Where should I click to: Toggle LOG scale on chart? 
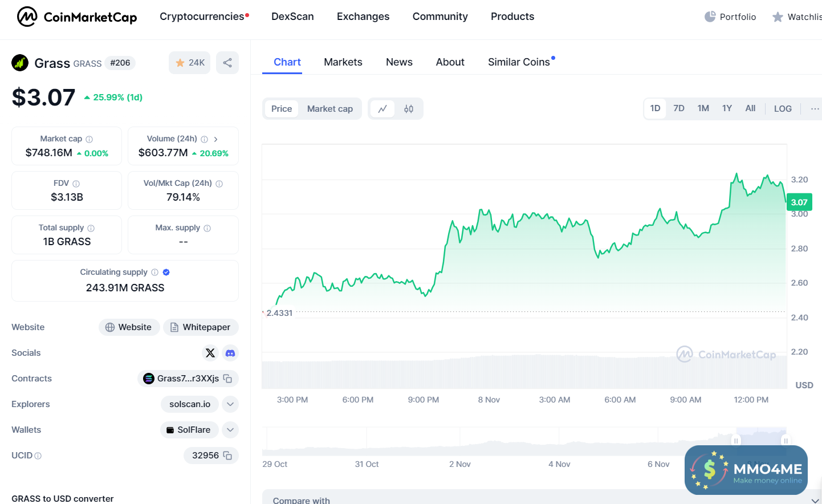coord(783,108)
